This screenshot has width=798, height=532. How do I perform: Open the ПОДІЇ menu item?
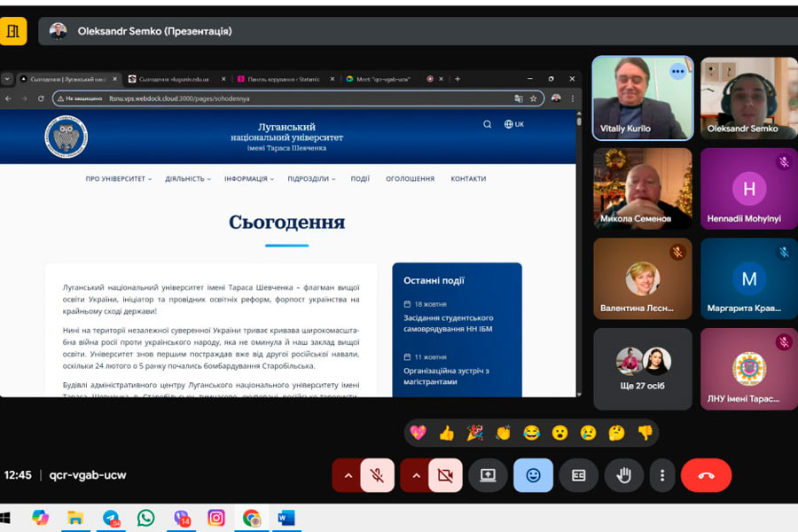[x=360, y=179]
